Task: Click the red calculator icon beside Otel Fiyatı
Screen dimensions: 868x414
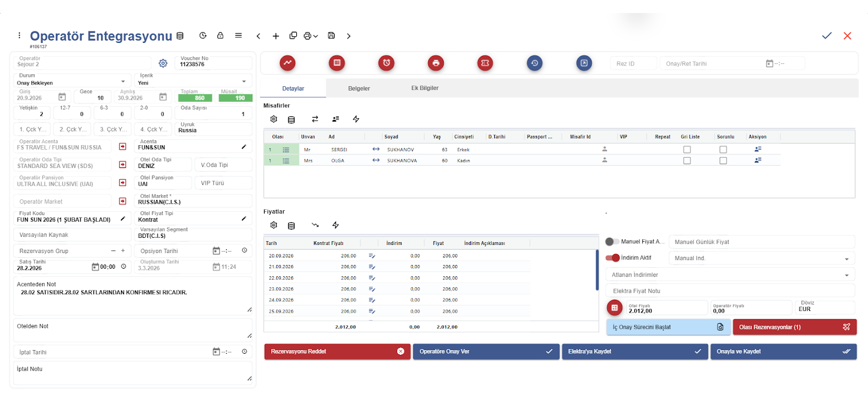Action: (x=614, y=308)
